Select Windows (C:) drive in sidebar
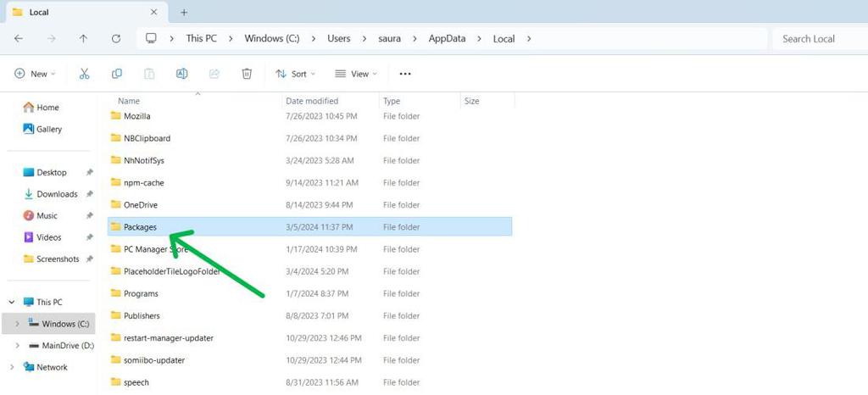 pyautogui.click(x=48, y=324)
